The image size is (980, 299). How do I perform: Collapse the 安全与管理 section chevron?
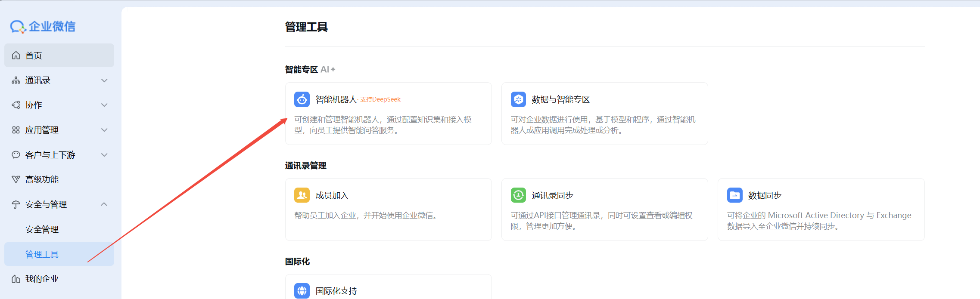tap(104, 204)
